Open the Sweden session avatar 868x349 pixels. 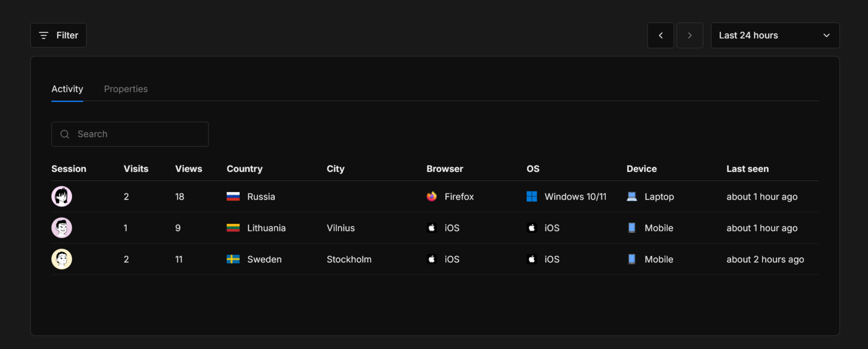pyautogui.click(x=62, y=259)
